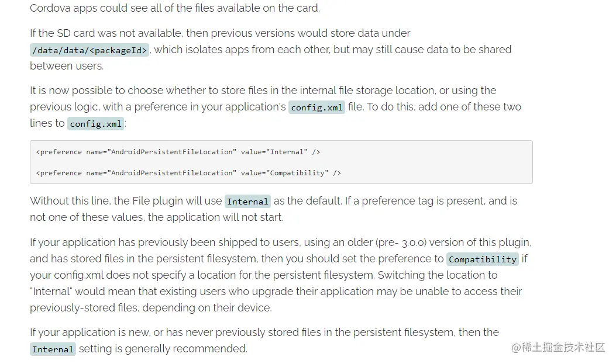The height and width of the screenshot is (364, 616).
Task: Click the "Cordova apps could see" sentence
Action: click(175, 8)
